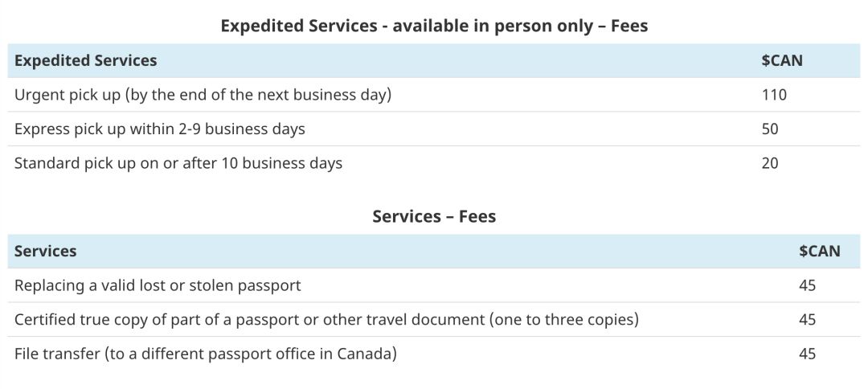Click the 110 fee for urgent pick up
The image size is (868, 389).
click(x=774, y=95)
